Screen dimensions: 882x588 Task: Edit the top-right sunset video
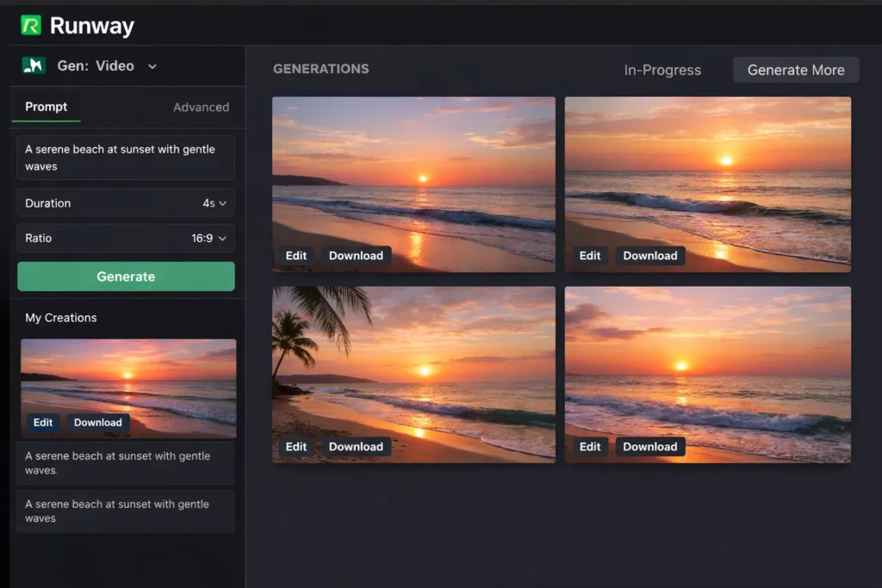click(590, 256)
